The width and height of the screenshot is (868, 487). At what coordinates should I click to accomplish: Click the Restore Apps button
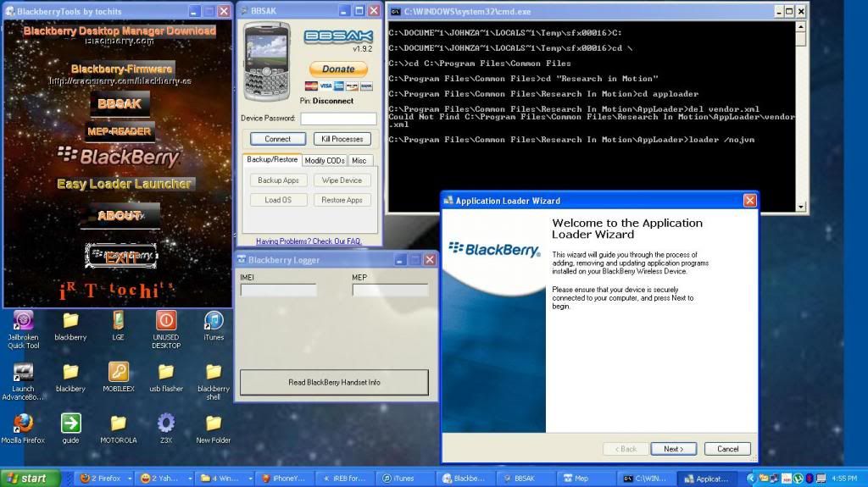(x=342, y=200)
